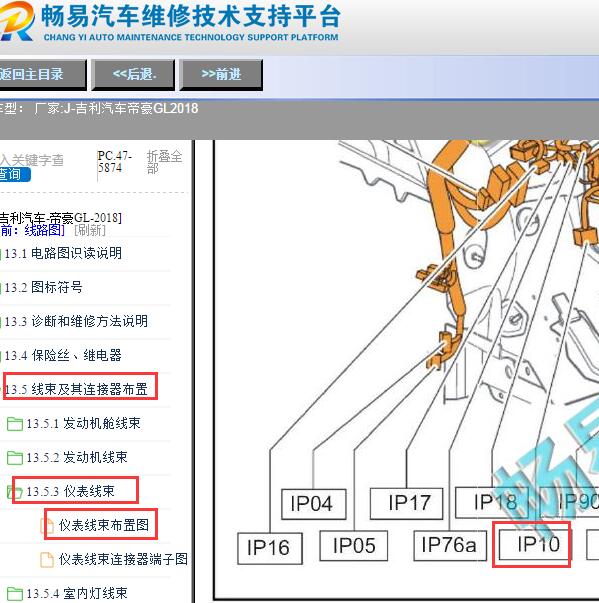Select 仪表线束连接器端子图 document
Image resolution: width=599 pixels, height=603 pixels.
[x=123, y=559]
